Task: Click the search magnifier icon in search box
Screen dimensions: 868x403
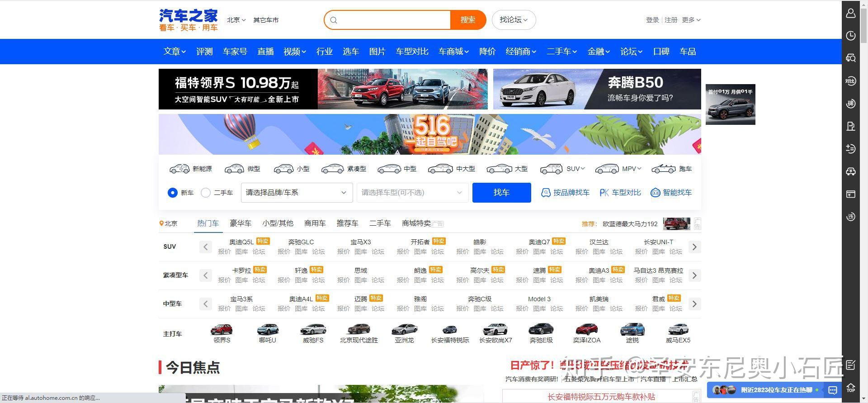Action: (334, 20)
